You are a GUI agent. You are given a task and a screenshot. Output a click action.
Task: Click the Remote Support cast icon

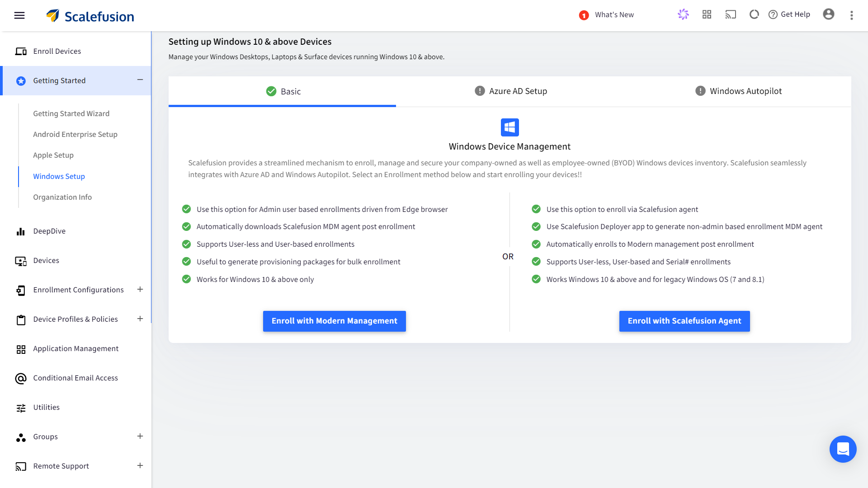point(21,466)
